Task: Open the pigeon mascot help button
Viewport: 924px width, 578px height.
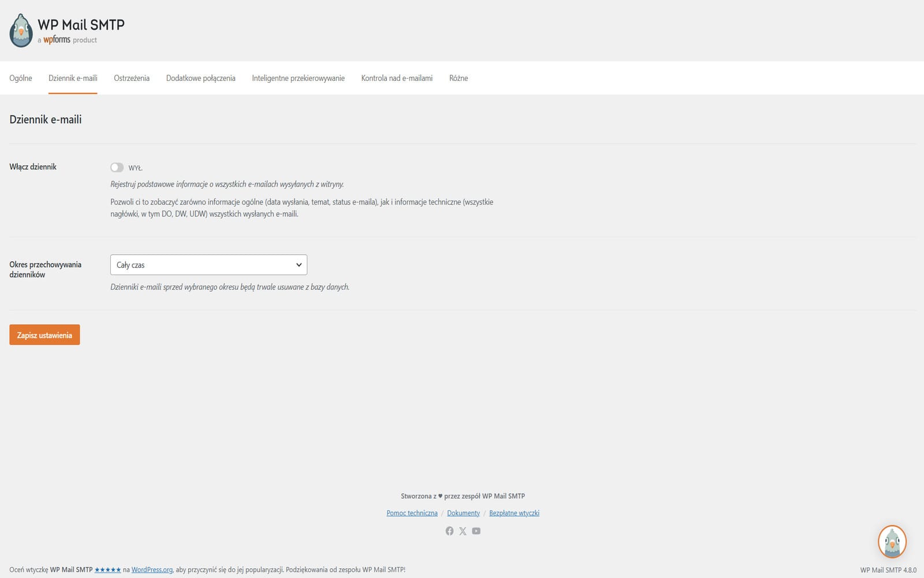Action: point(892,542)
